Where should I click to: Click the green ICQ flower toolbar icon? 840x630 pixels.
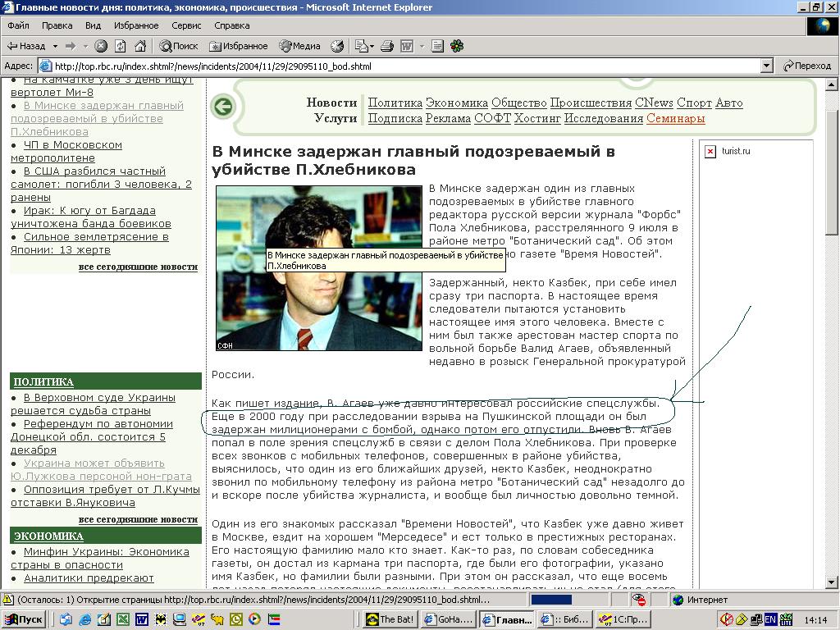[457, 46]
